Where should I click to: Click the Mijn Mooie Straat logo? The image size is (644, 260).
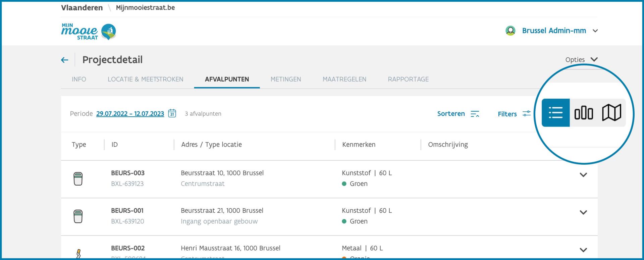(x=89, y=32)
